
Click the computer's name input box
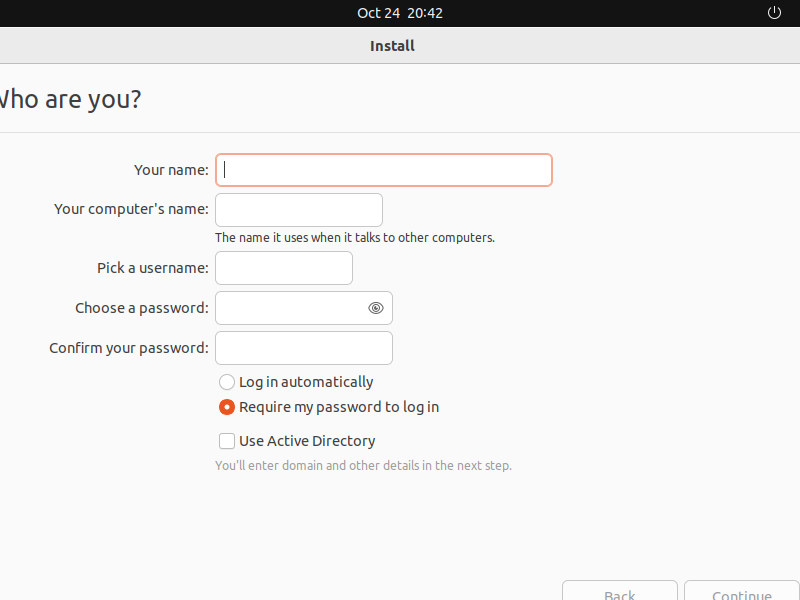[299, 210]
